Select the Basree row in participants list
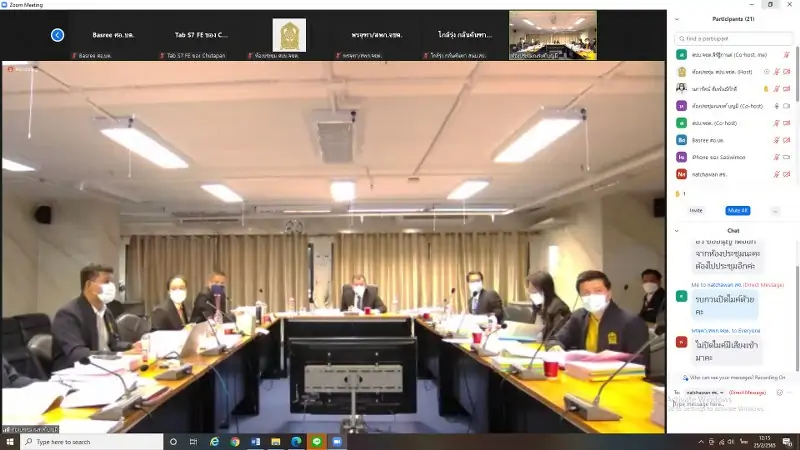800x450 pixels. (733, 140)
